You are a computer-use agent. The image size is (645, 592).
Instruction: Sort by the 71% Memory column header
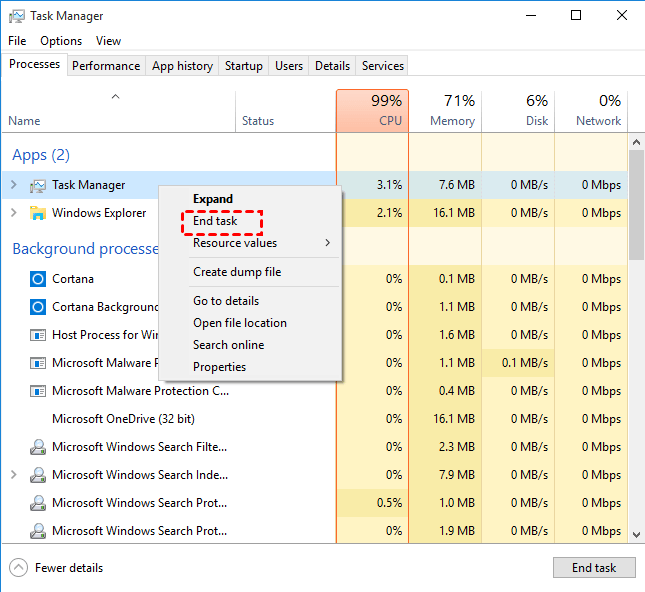pos(445,111)
